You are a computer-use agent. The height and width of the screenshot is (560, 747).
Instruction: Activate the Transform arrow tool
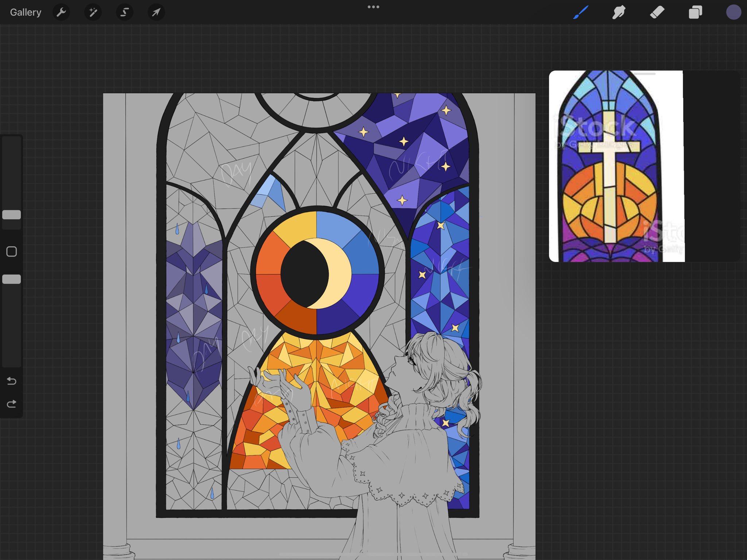pyautogui.click(x=156, y=12)
